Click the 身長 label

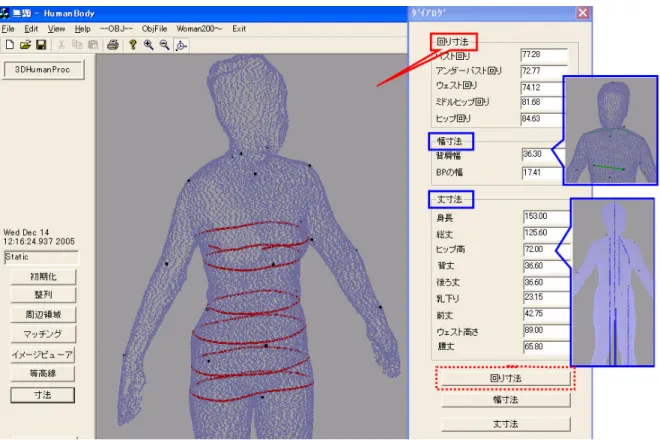click(x=444, y=218)
